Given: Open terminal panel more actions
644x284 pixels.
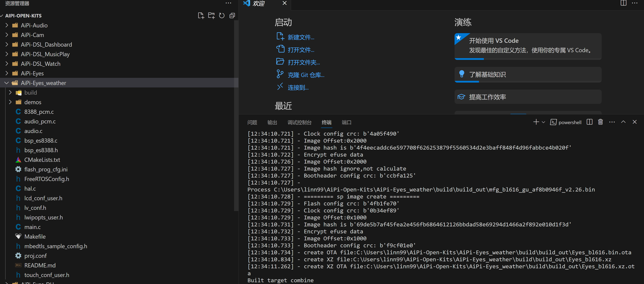Looking at the screenshot, I should [x=612, y=122].
